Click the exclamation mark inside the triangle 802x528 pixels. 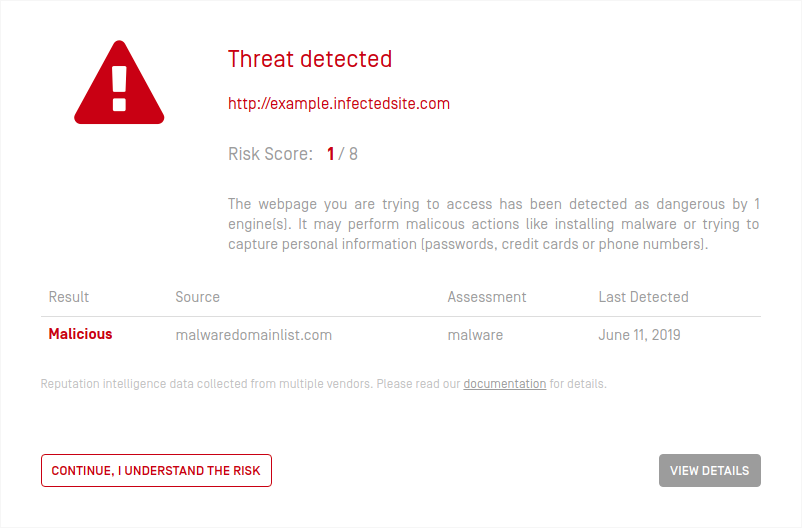[x=119, y=89]
